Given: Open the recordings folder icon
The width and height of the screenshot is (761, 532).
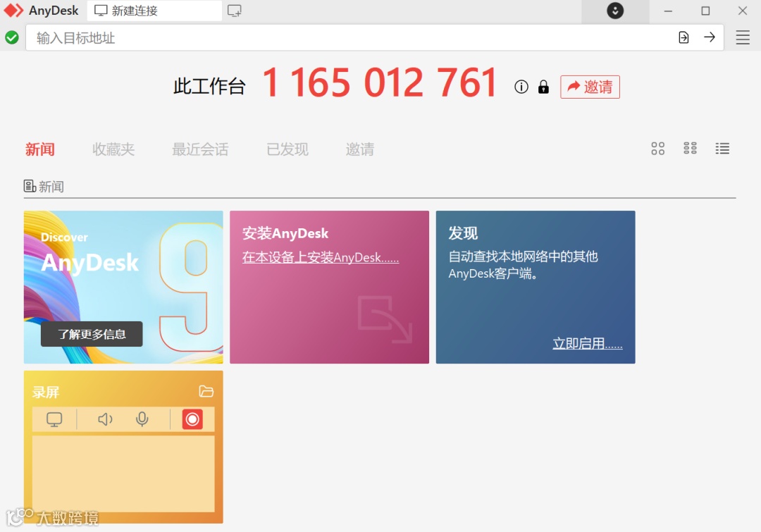Looking at the screenshot, I should pos(206,391).
